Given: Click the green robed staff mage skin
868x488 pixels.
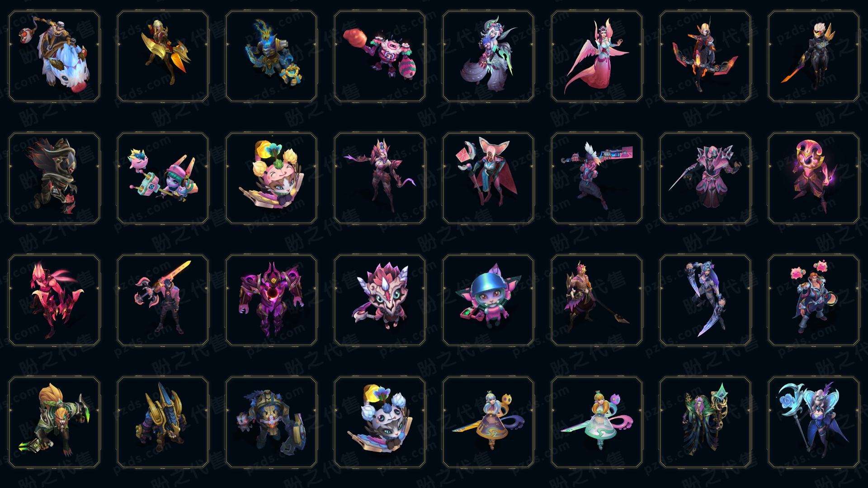Looking at the screenshot, I should (705, 422).
